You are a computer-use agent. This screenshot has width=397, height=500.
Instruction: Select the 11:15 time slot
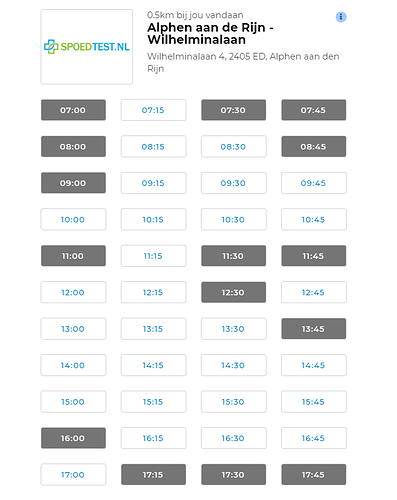[153, 256]
